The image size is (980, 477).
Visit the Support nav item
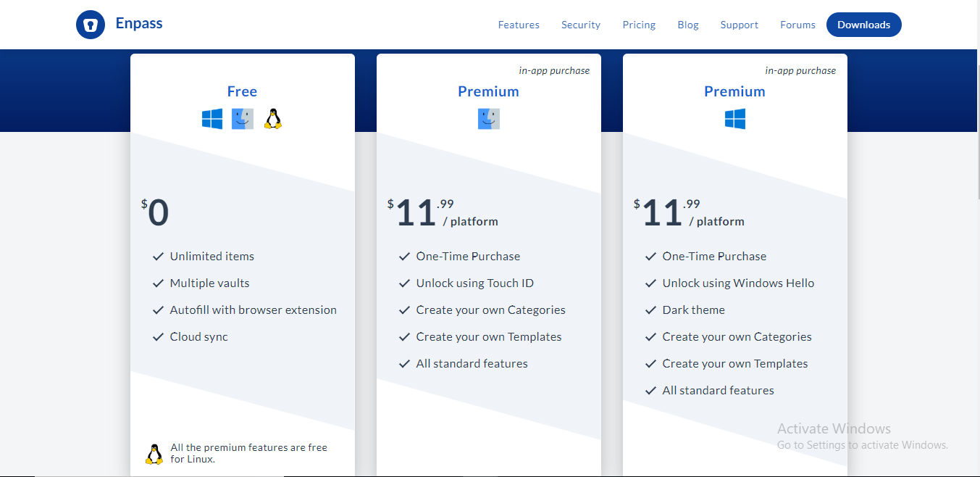740,25
